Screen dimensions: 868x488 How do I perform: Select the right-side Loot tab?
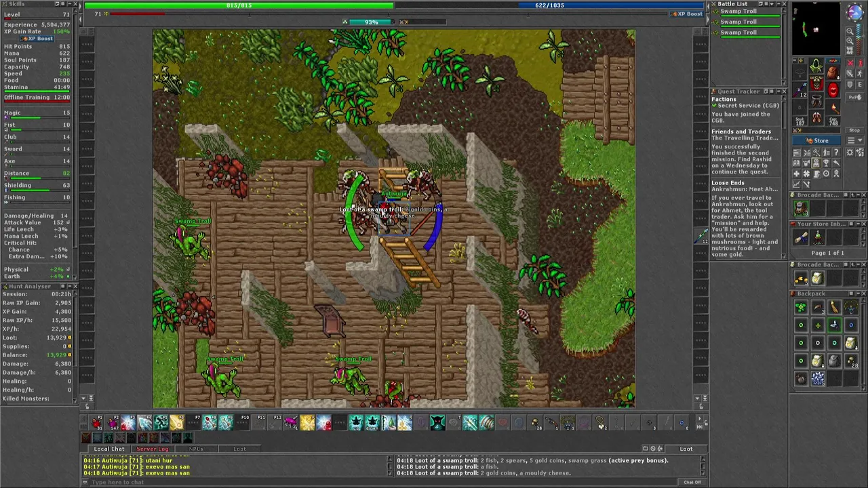[x=686, y=449]
